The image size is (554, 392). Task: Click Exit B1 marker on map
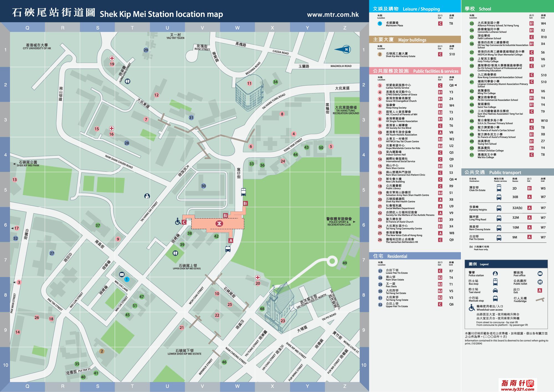[245, 203]
